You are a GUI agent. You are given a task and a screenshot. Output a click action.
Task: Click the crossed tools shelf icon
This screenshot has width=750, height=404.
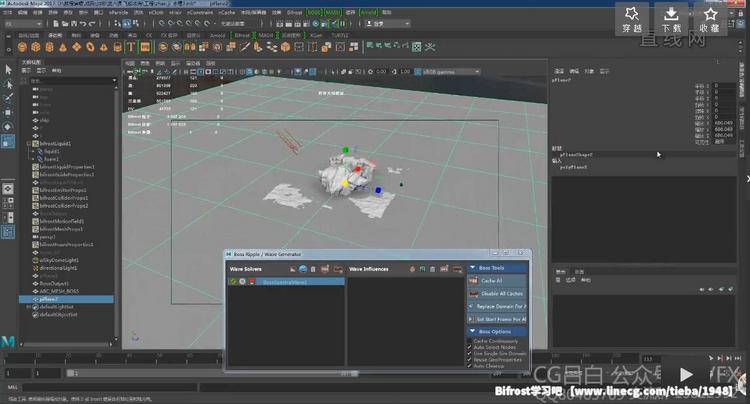430,46
